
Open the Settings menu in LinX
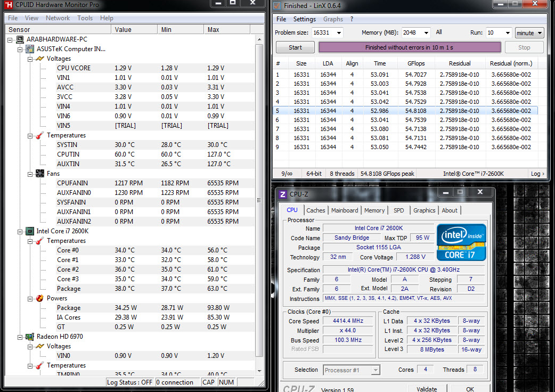coord(305,19)
